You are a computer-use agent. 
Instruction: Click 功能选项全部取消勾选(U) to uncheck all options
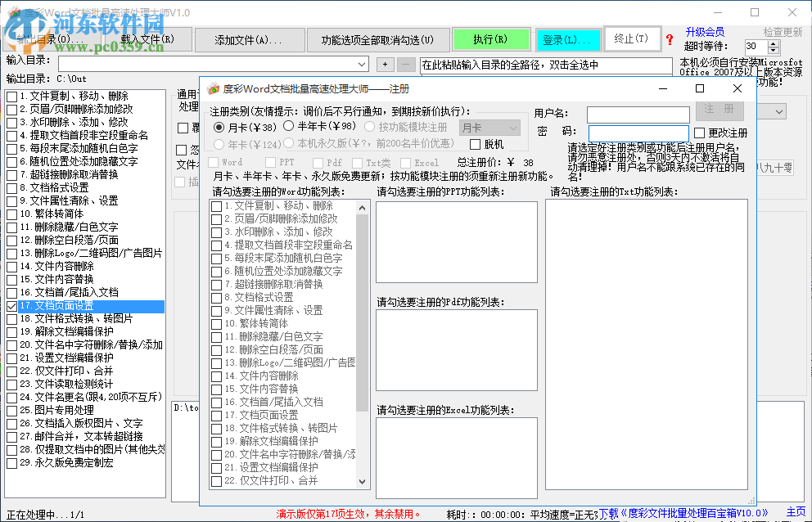[x=378, y=38]
